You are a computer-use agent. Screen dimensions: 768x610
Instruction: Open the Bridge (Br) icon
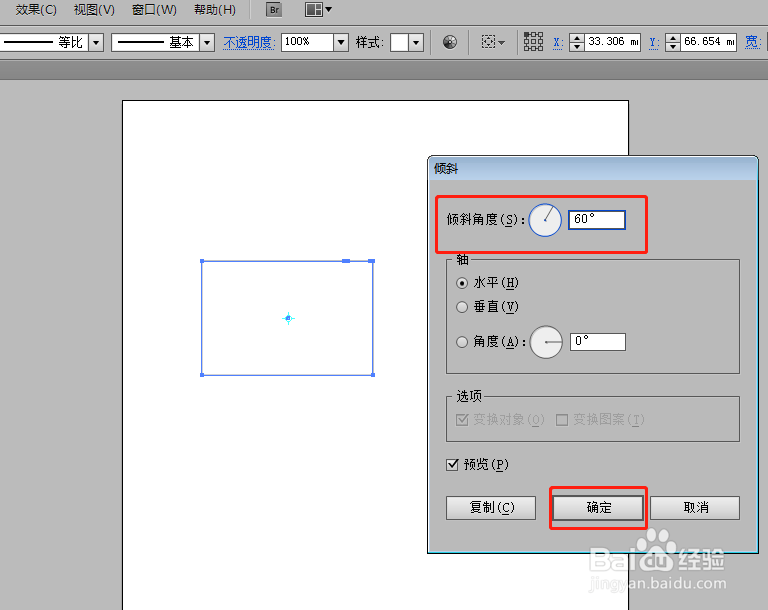274,9
